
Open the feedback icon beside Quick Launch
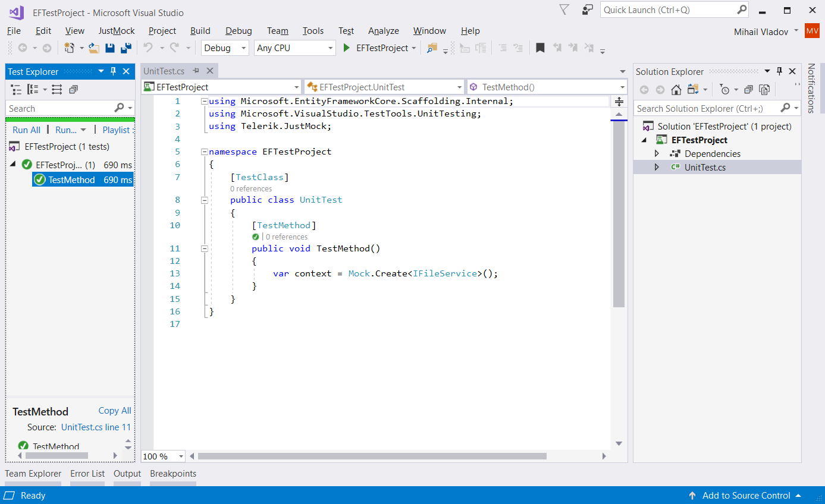[588, 10]
